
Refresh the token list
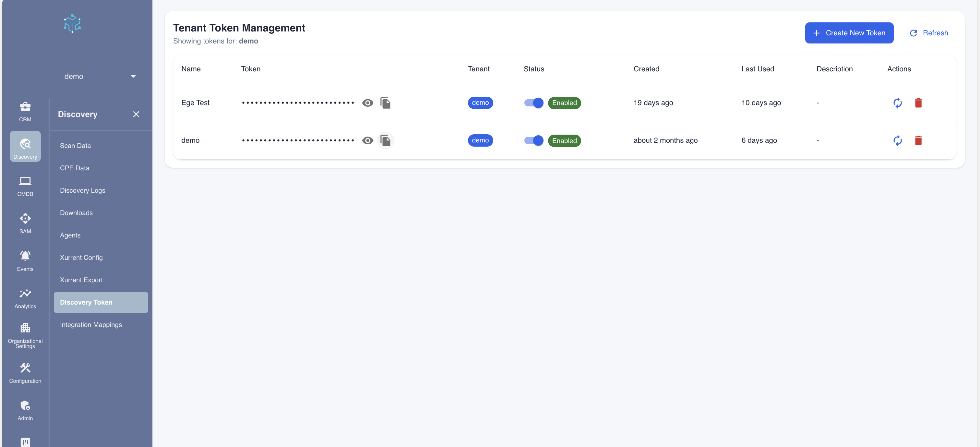click(929, 33)
